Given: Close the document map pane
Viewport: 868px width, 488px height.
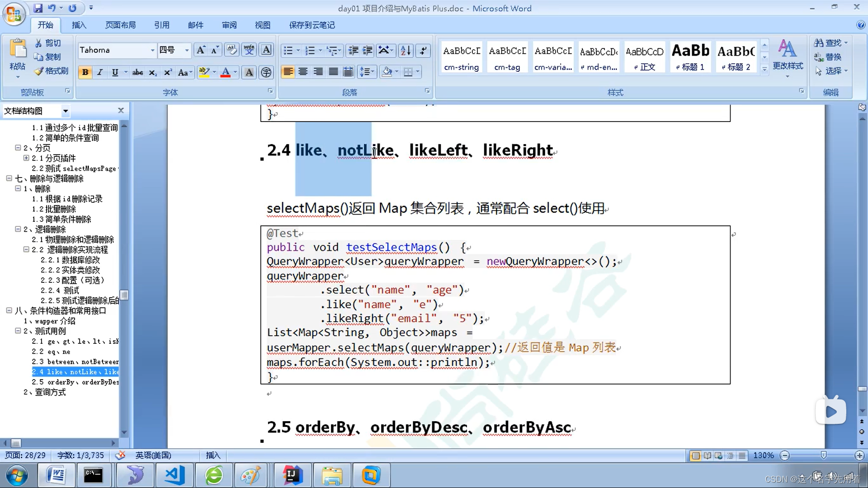Looking at the screenshot, I should 121,110.
